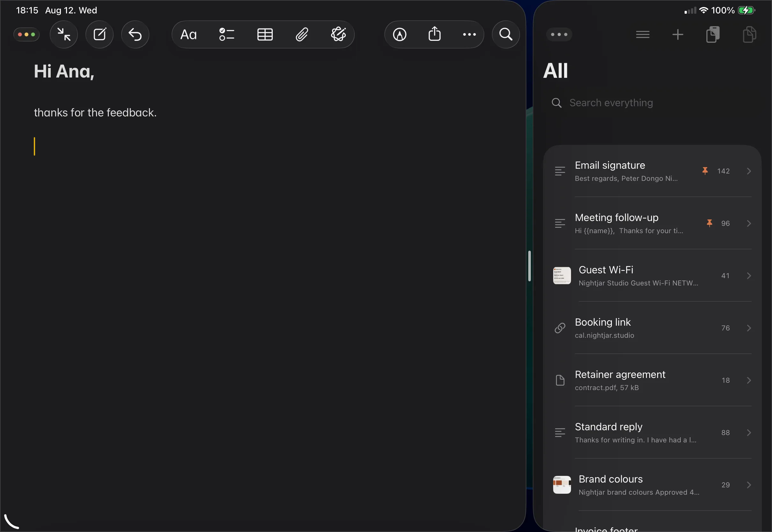Image resolution: width=772 pixels, height=532 pixels.
Task: Toggle pin on Meeting follow-up clipping
Action: click(709, 223)
